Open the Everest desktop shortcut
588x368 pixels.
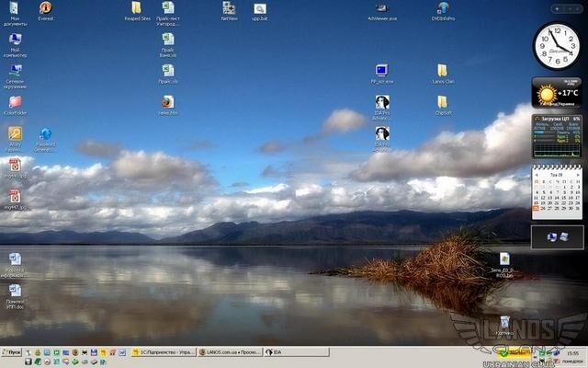(45, 8)
